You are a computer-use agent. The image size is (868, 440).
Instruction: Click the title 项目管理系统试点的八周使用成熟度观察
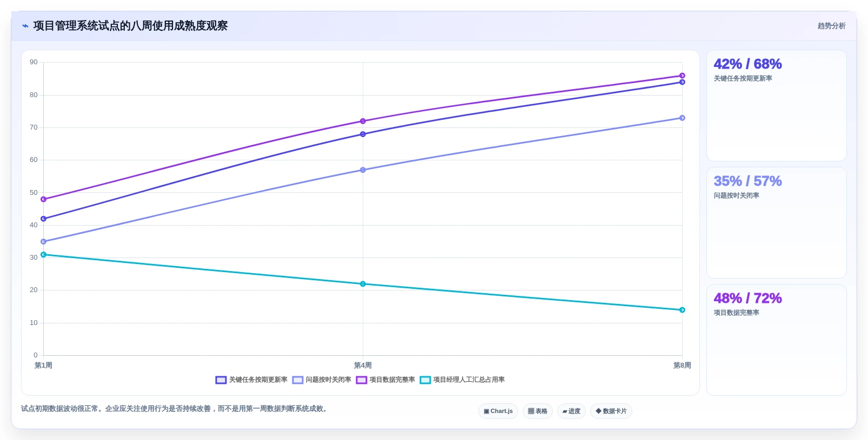point(130,26)
